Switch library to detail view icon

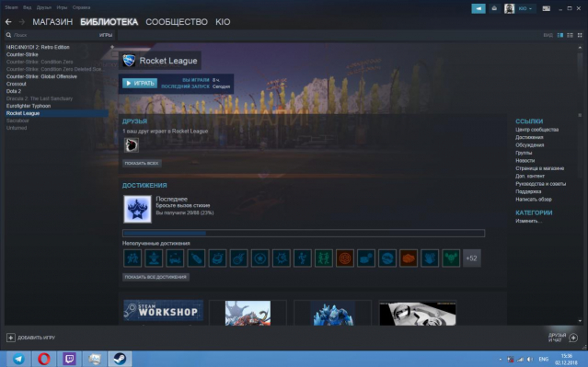point(559,35)
